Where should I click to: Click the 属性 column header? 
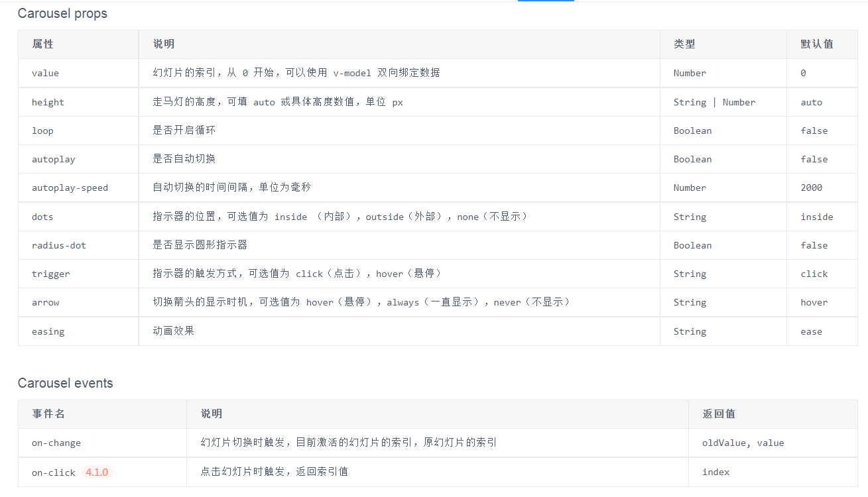coord(43,44)
